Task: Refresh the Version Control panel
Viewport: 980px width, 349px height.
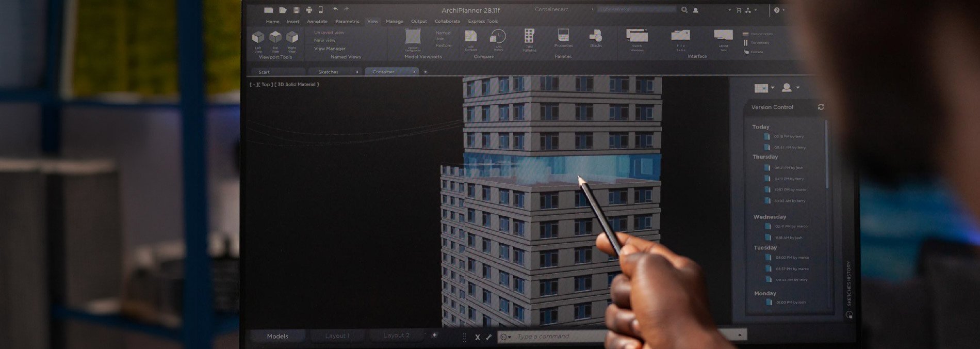Action: pos(821,107)
